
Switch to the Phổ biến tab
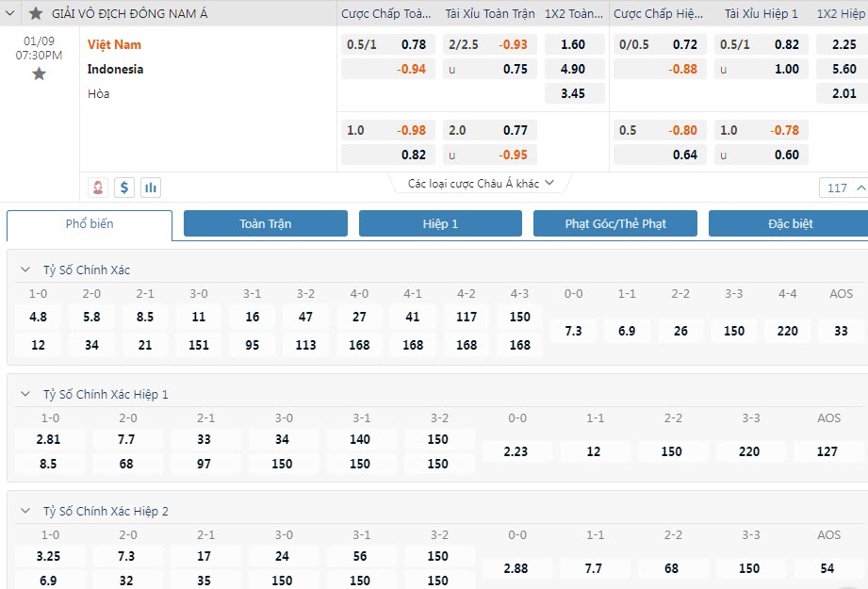pyautogui.click(x=90, y=224)
